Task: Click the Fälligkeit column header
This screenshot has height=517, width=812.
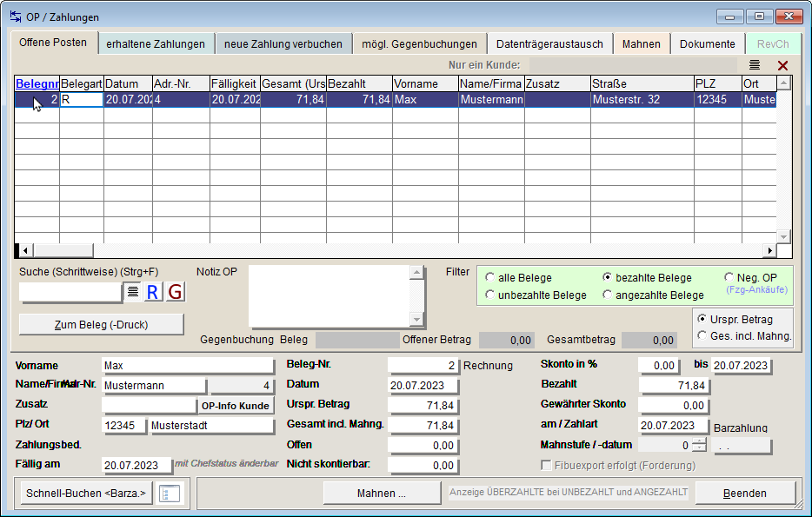Action: pos(235,83)
